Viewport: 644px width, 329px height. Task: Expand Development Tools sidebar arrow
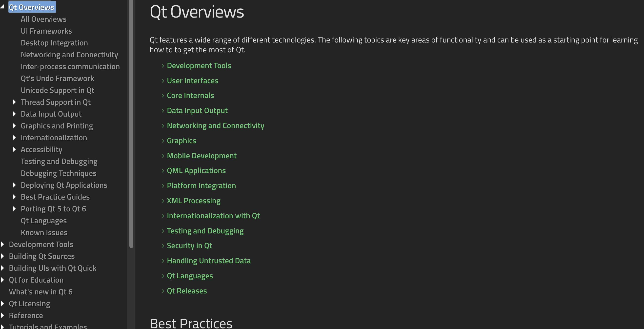[2, 244]
